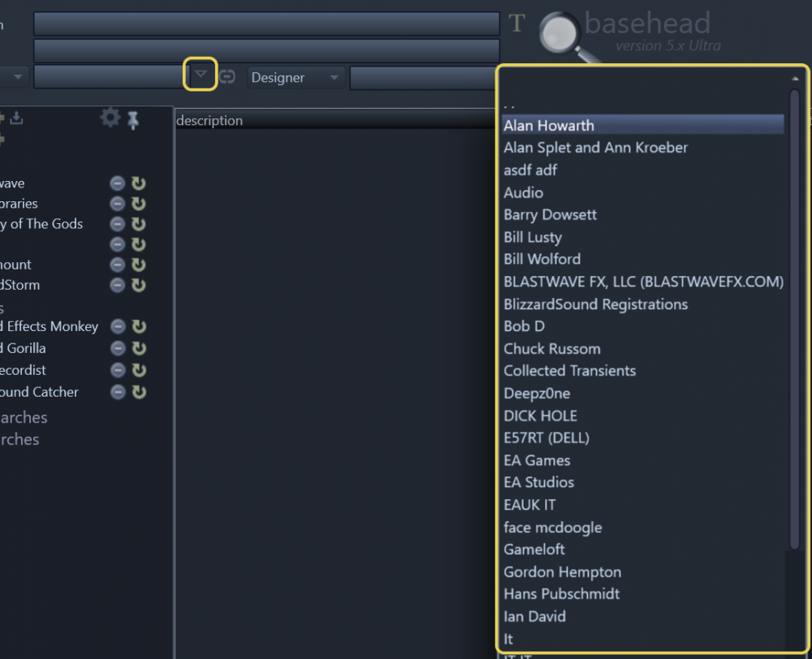Choose face mcdoogle in the list

click(552, 528)
